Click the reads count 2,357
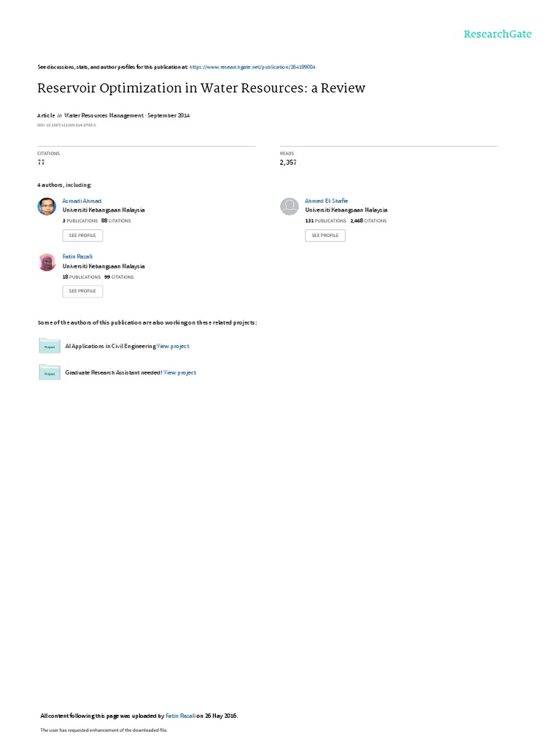Image resolution: width=560 pixels, height=747 pixels. point(288,163)
